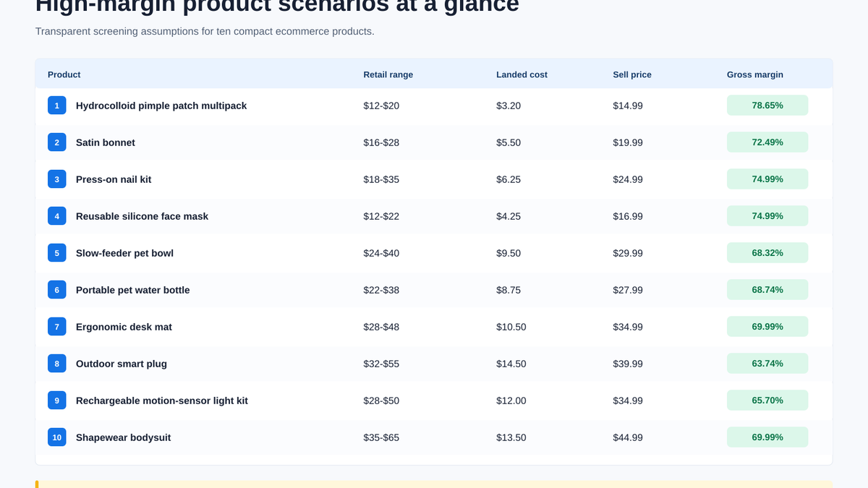Click the 78.65% gross margin badge
The image size is (868, 488).
[767, 106]
